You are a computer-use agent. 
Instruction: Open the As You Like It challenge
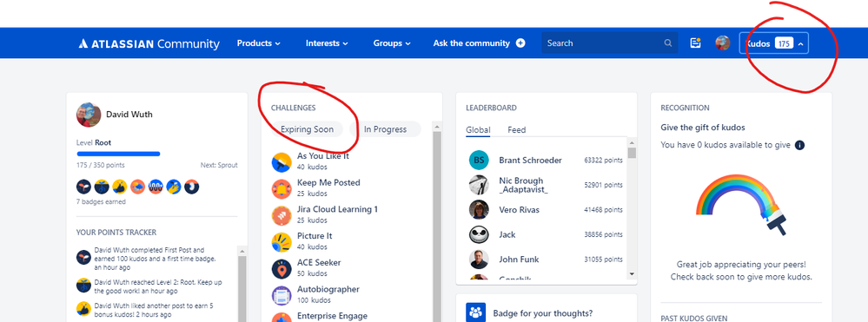pos(322,156)
